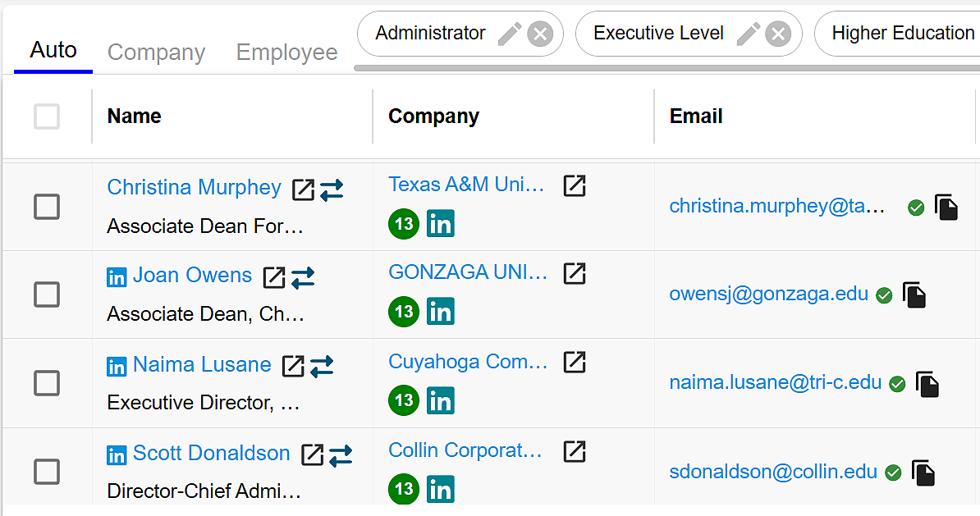Viewport: 980px width, 516px height.
Task: Remove the Executive Level filter chip
Action: (x=778, y=34)
